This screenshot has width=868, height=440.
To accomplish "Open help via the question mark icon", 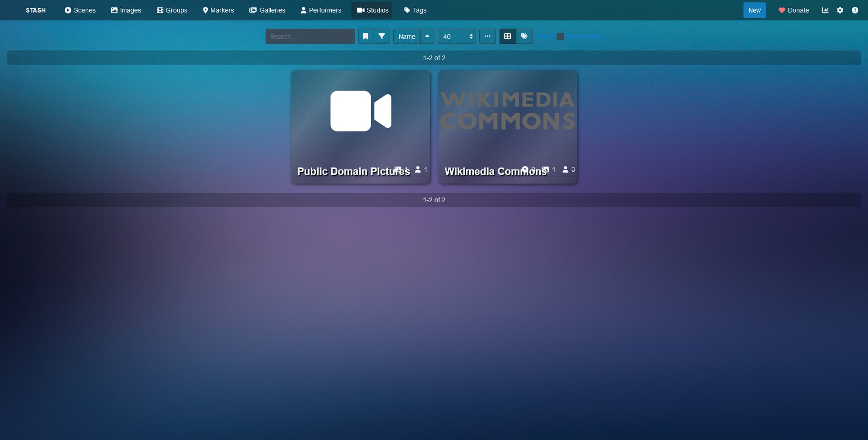I will (855, 10).
